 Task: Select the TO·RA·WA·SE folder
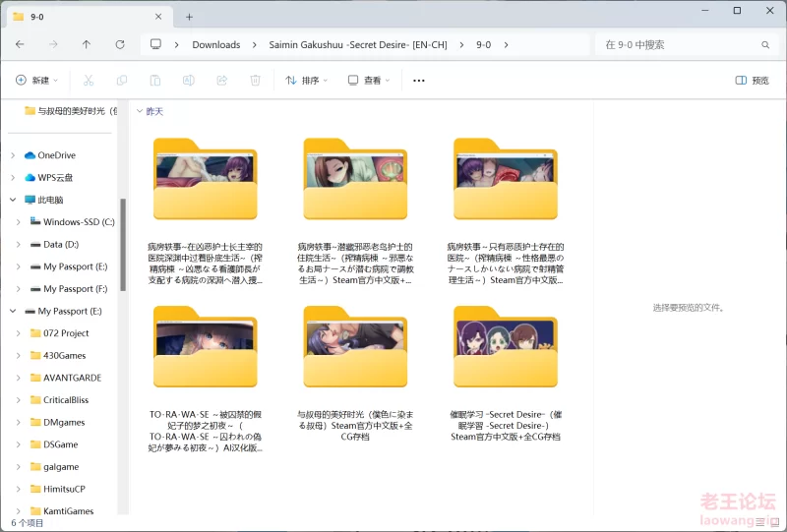click(x=206, y=379)
